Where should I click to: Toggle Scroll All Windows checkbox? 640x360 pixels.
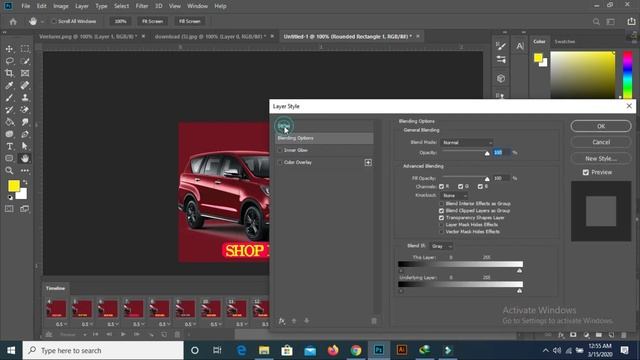click(54, 21)
